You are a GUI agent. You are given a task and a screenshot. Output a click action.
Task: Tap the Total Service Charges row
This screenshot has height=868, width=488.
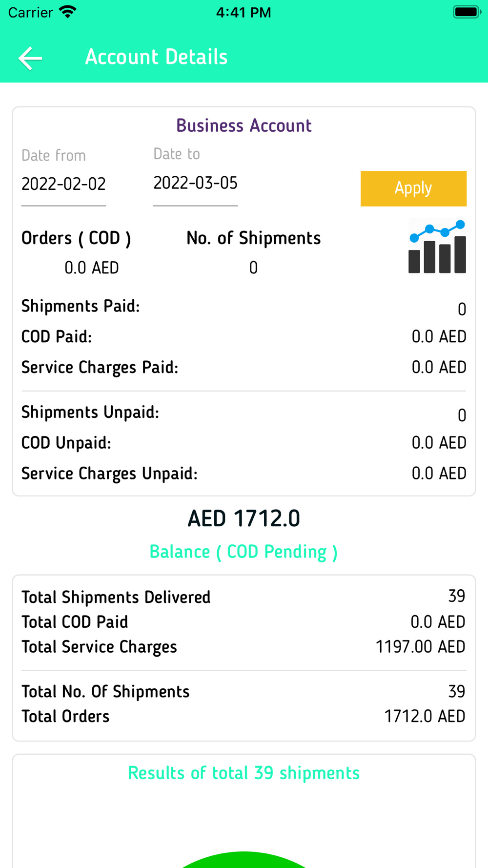(244, 647)
